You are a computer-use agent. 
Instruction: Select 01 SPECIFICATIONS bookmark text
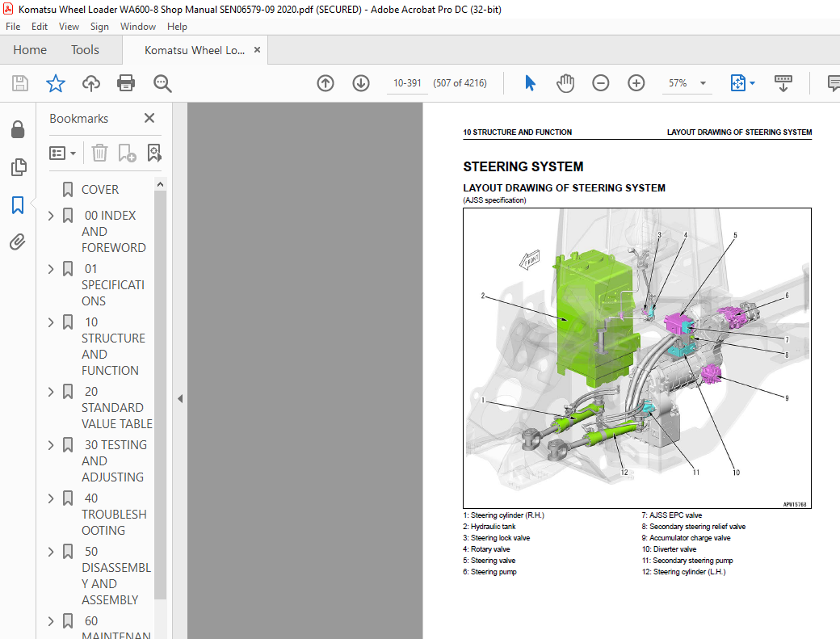click(x=113, y=285)
